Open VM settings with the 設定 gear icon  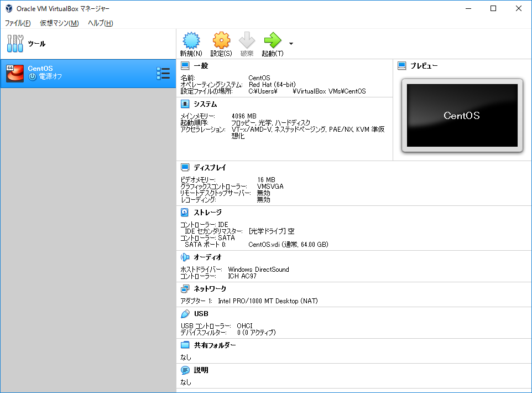pos(221,44)
